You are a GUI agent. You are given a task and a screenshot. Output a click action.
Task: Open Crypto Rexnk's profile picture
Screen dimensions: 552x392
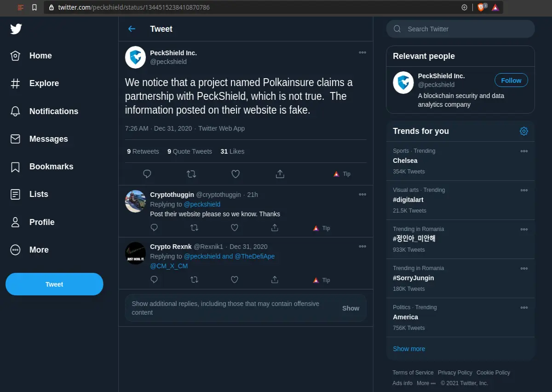(x=136, y=253)
